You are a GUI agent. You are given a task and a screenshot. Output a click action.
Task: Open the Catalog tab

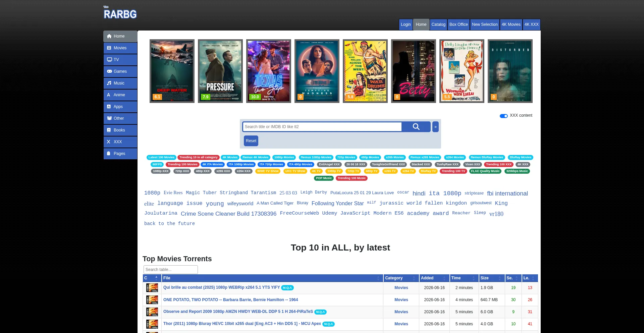(x=438, y=24)
